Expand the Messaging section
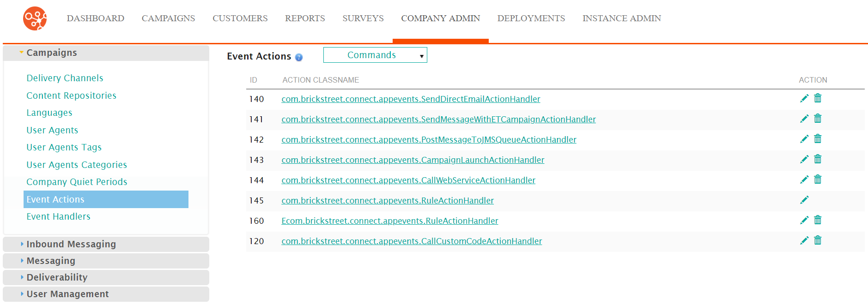The height and width of the screenshot is (305, 868). coord(106,261)
